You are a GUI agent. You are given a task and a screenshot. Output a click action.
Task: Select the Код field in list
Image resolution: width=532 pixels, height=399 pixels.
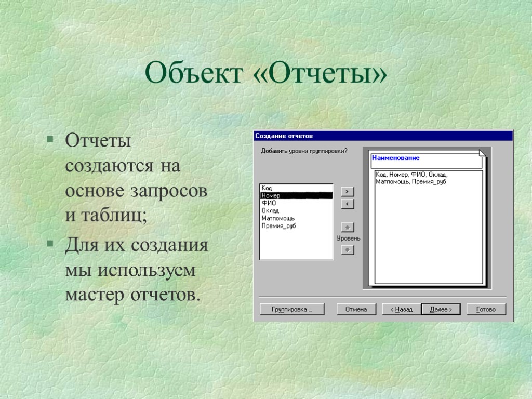296,188
